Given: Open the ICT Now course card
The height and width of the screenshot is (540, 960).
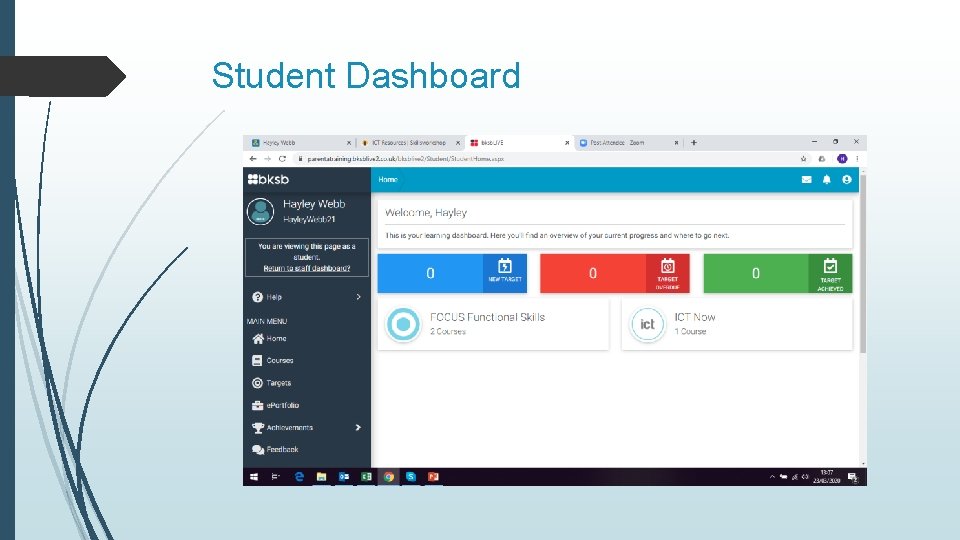Looking at the screenshot, I should (737, 324).
